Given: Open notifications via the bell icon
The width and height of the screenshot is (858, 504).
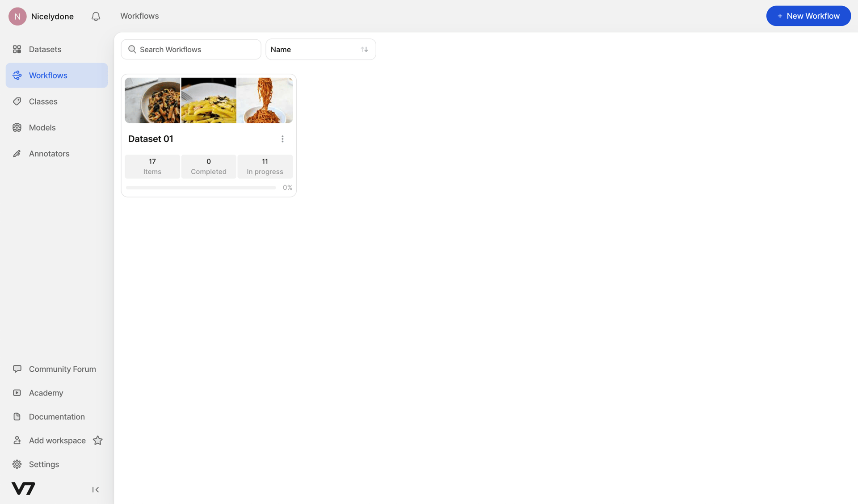Looking at the screenshot, I should (95, 16).
